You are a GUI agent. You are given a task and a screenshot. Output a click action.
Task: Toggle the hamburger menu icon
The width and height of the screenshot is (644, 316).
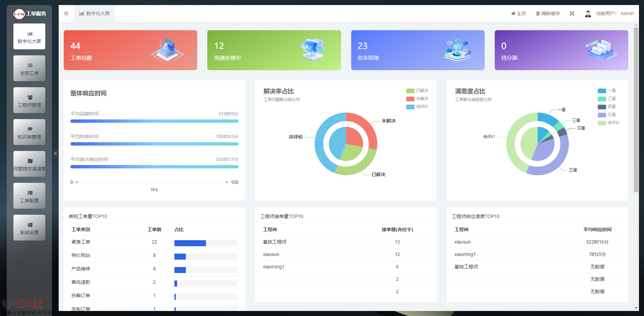coord(66,13)
